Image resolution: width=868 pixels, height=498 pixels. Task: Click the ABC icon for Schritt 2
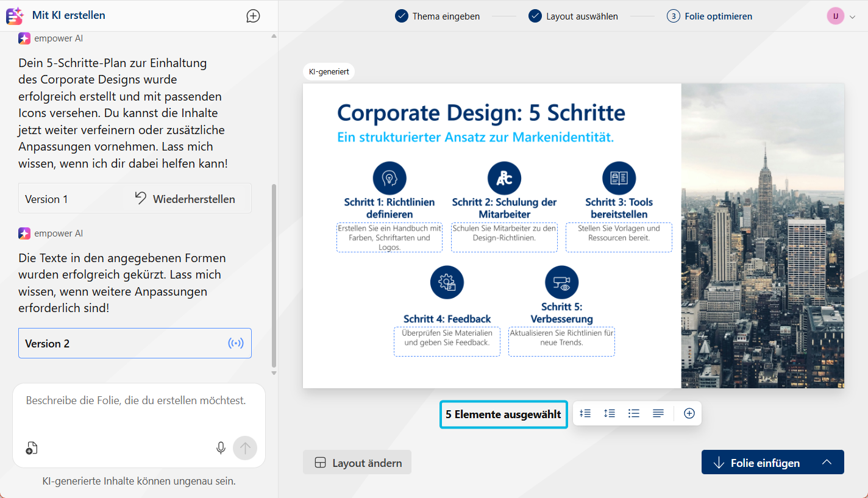pos(504,178)
